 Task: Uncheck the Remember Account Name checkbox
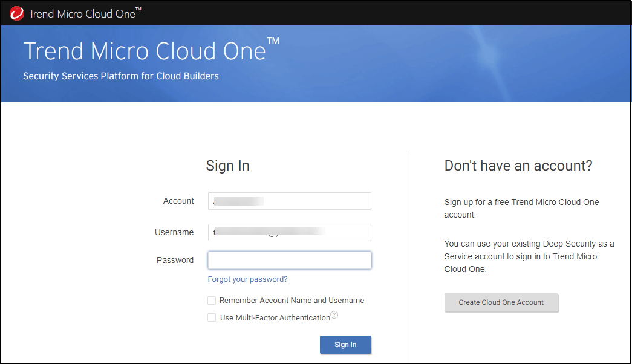[212, 300]
